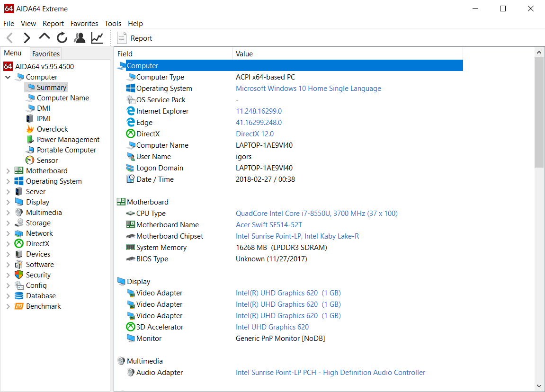The width and height of the screenshot is (545, 392).
Task: Expand the Security tree node
Action: tap(8, 275)
